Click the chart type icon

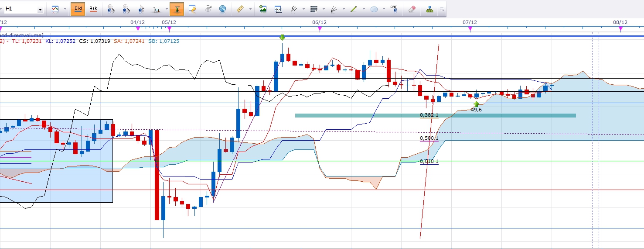[55, 9]
